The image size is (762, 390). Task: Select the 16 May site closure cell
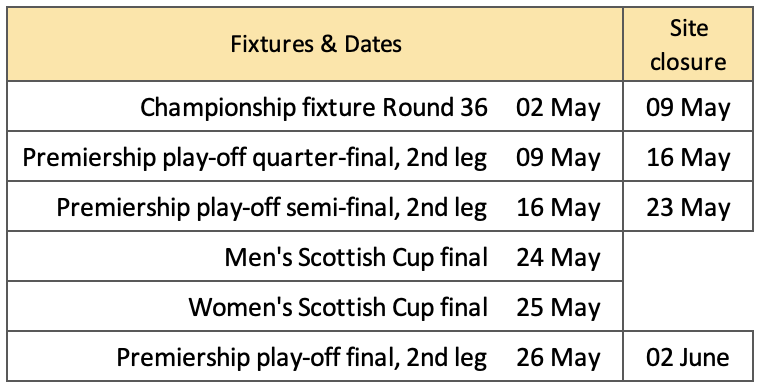pos(688,156)
